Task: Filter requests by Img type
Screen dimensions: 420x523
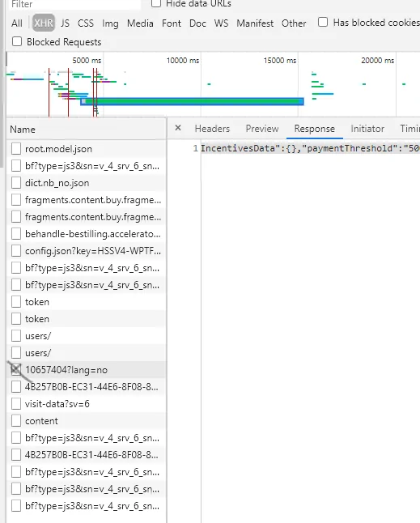Action: click(110, 23)
